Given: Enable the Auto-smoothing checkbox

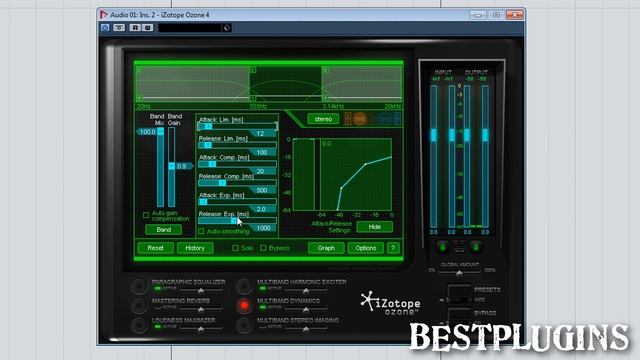Looking at the screenshot, I should [x=201, y=231].
